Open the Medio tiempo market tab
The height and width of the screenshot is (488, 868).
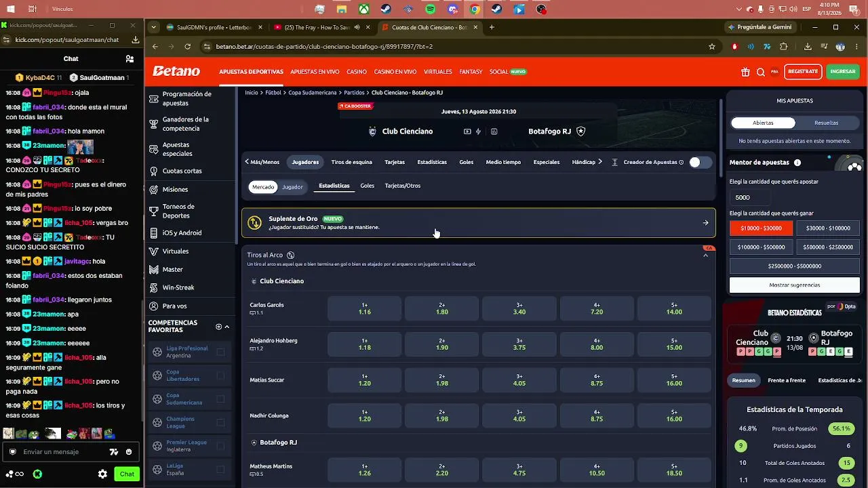503,163
